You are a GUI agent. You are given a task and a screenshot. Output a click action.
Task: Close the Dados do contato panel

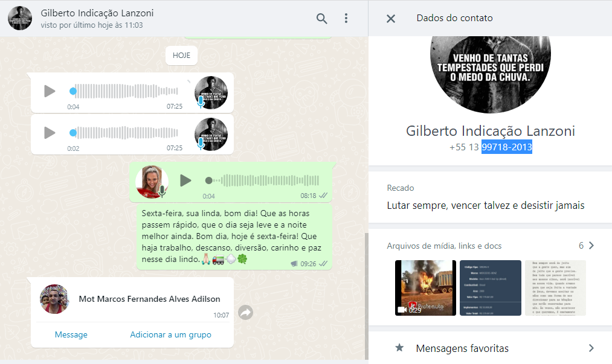click(391, 18)
